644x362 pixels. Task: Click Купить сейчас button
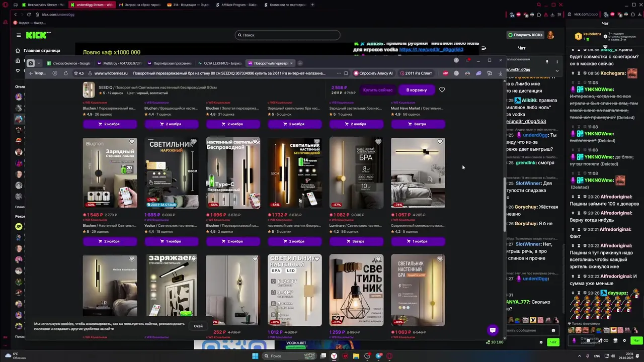[378, 90]
